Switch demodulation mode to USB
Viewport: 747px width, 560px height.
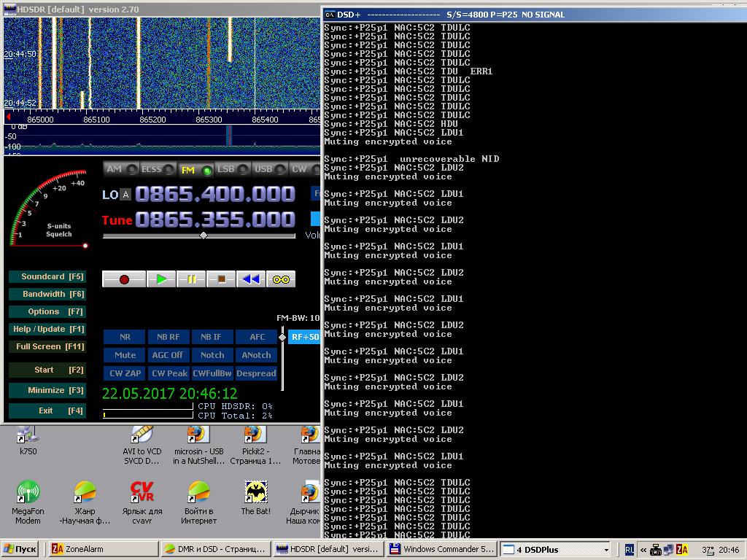pyautogui.click(x=270, y=169)
